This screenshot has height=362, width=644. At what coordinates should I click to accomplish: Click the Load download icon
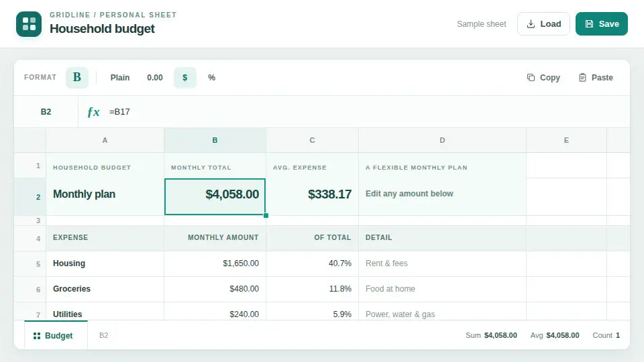coord(531,24)
